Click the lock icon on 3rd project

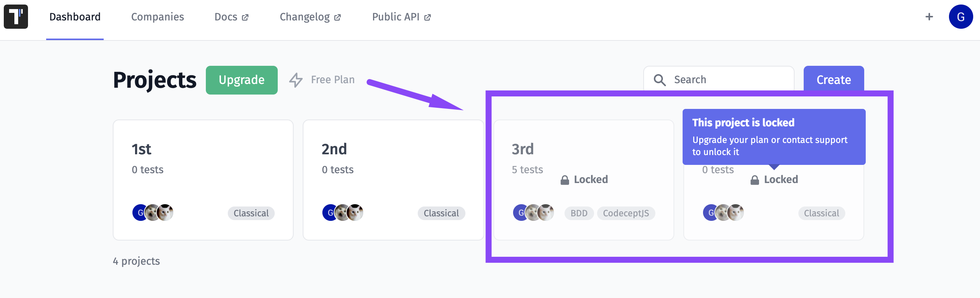pyautogui.click(x=565, y=180)
